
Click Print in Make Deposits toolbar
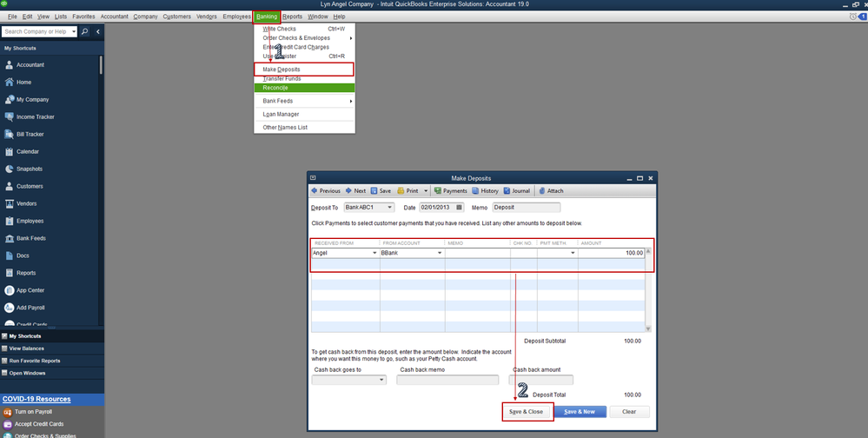tap(408, 190)
